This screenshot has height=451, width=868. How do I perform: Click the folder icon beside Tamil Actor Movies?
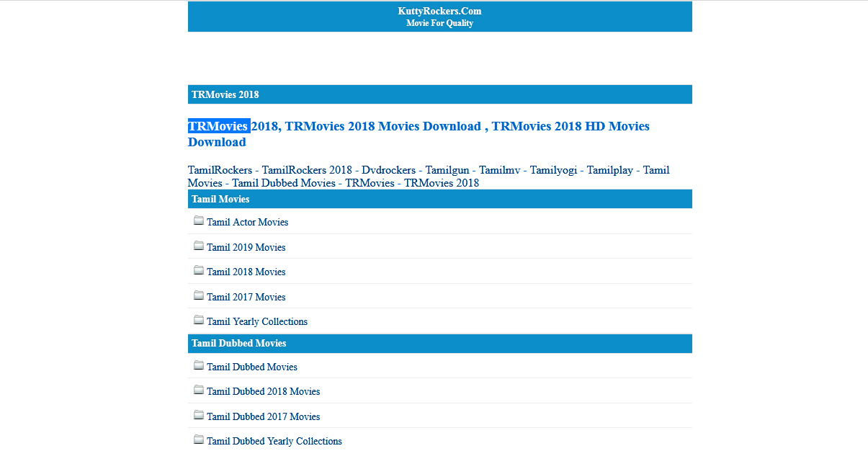[x=199, y=220]
